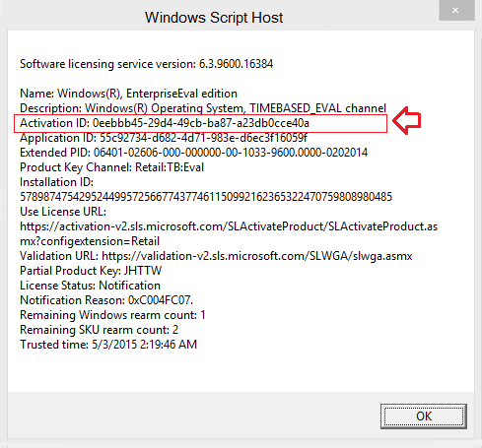
Task: Click the Application ID 55c92734 line
Action: coord(164,138)
